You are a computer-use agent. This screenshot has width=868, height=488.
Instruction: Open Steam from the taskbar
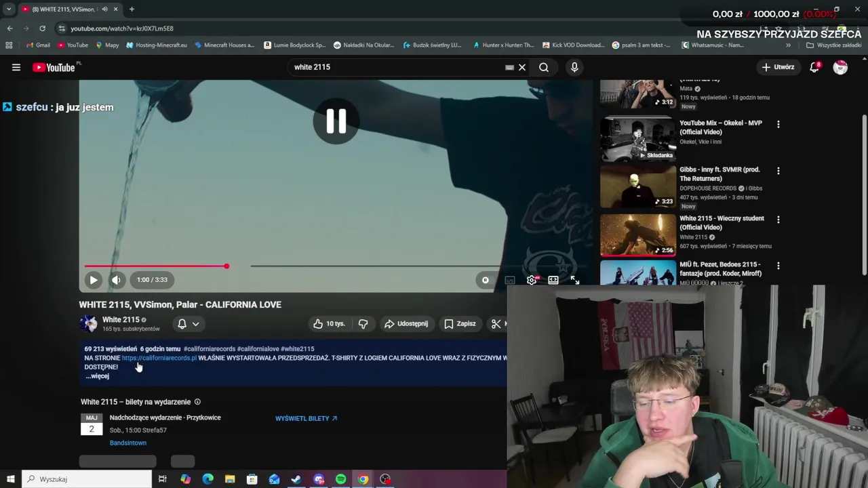click(x=296, y=479)
